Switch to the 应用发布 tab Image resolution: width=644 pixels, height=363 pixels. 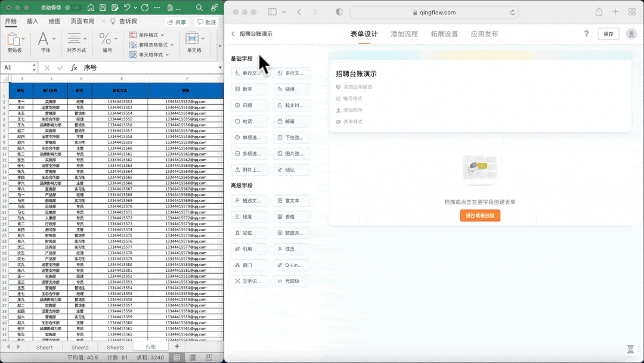484,34
